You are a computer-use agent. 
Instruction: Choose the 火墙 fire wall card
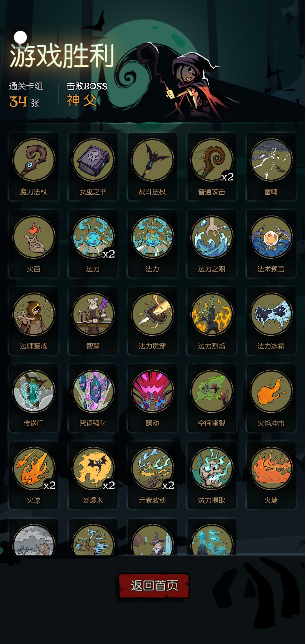[271, 475]
